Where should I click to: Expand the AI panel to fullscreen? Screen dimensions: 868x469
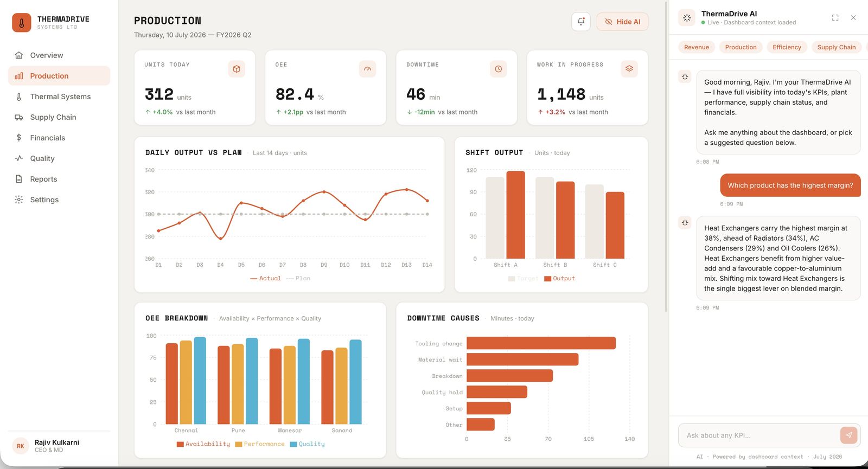[835, 18]
